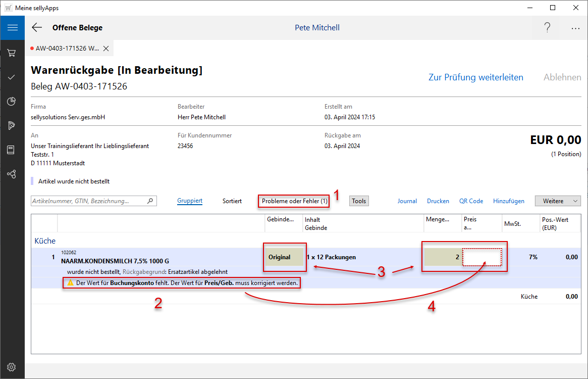Click Zur Prüfung weiterleiten link
The height and width of the screenshot is (379, 588).
[x=475, y=77]
